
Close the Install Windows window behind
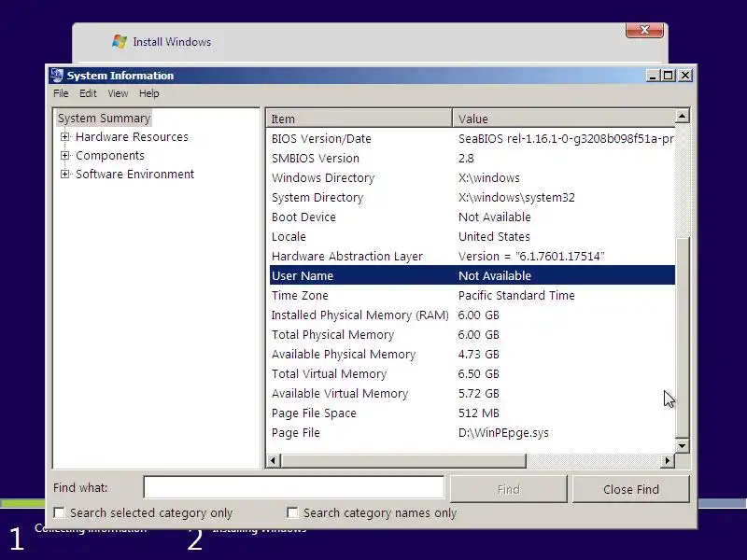pyautogui.click(x=644, y=30)
